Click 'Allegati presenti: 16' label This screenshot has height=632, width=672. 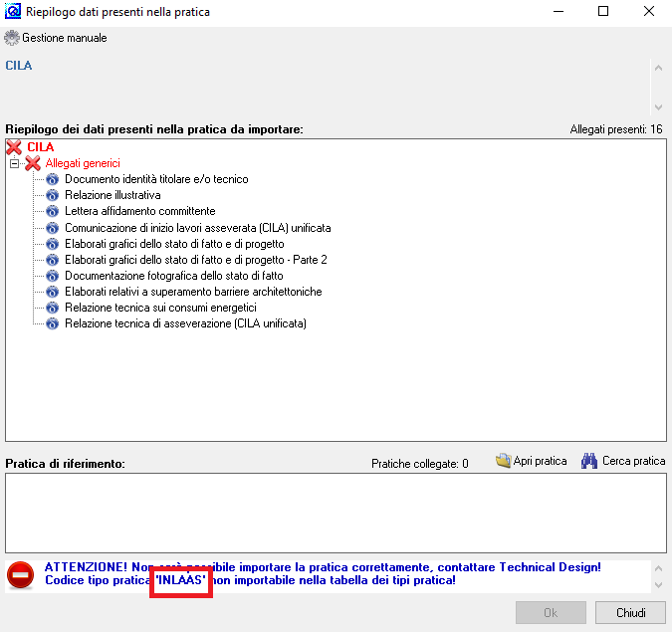[x=616, y=129]
